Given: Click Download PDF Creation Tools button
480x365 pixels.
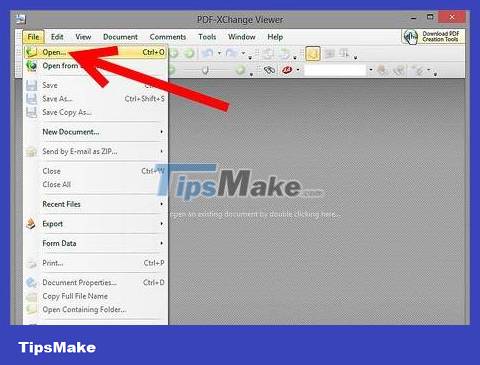Looking at the screenshot, I should coord(432,36).
